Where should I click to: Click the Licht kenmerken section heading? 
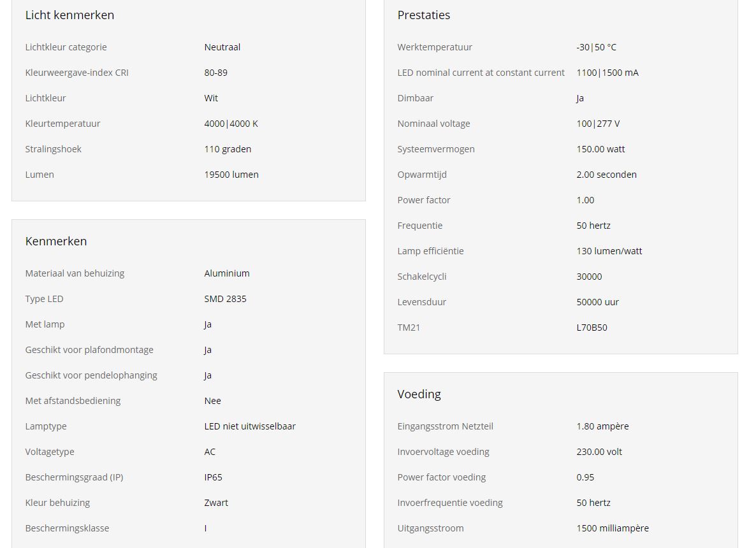click(x=69, y=15)
